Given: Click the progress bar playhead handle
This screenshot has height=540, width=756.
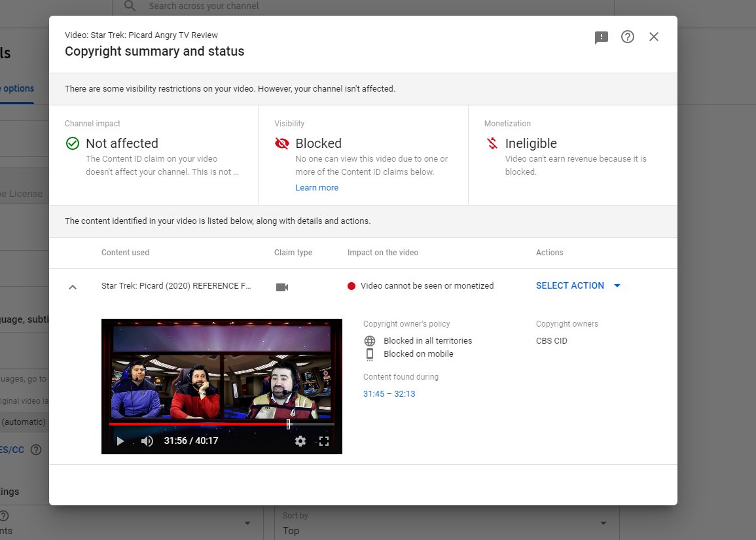Looking at the screenshot, I should [288, 423].
